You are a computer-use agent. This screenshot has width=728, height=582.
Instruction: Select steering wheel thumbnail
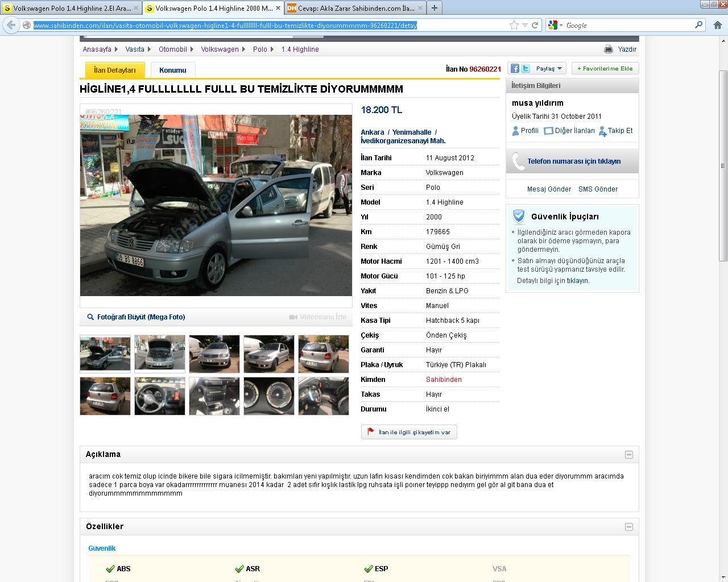point(160,396)
